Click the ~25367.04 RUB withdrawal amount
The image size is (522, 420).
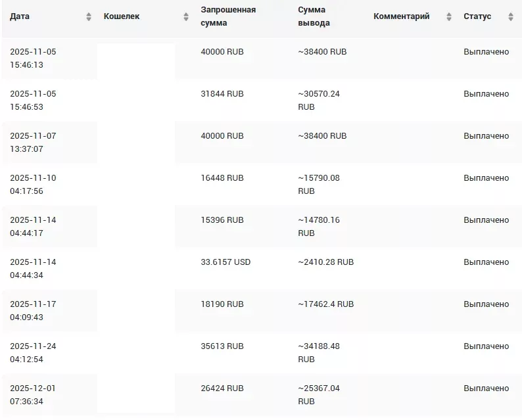[x=319, y=394]
